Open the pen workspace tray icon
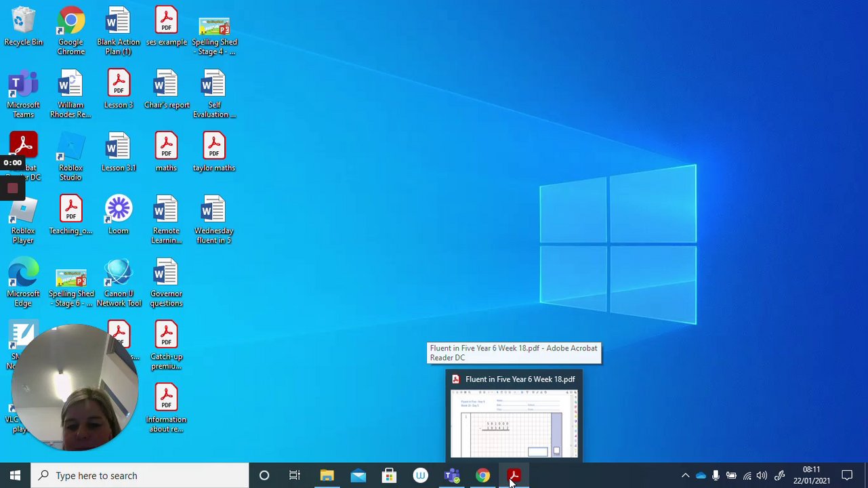This screenshot has height=488, width=868. 779,476
